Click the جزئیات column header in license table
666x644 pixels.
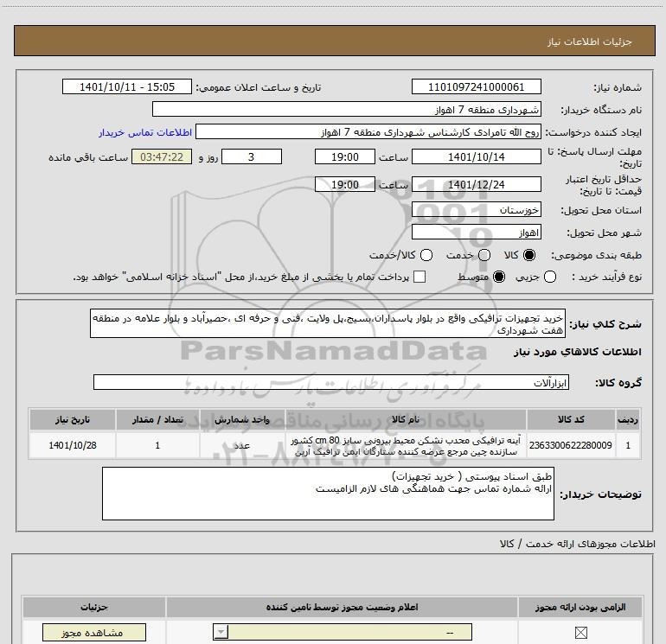tap(94, 607)
